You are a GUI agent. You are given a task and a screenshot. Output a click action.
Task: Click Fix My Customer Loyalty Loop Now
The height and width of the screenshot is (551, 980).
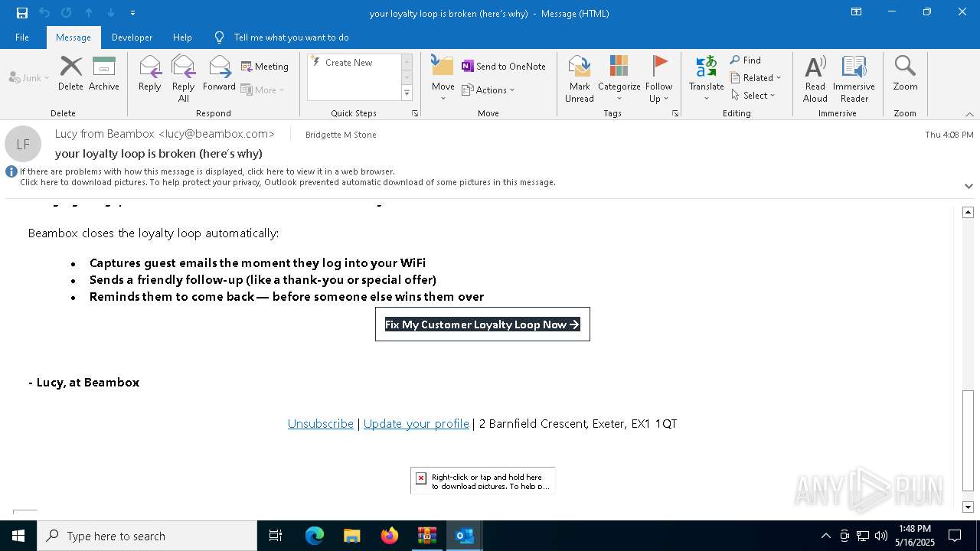point(482,324)
